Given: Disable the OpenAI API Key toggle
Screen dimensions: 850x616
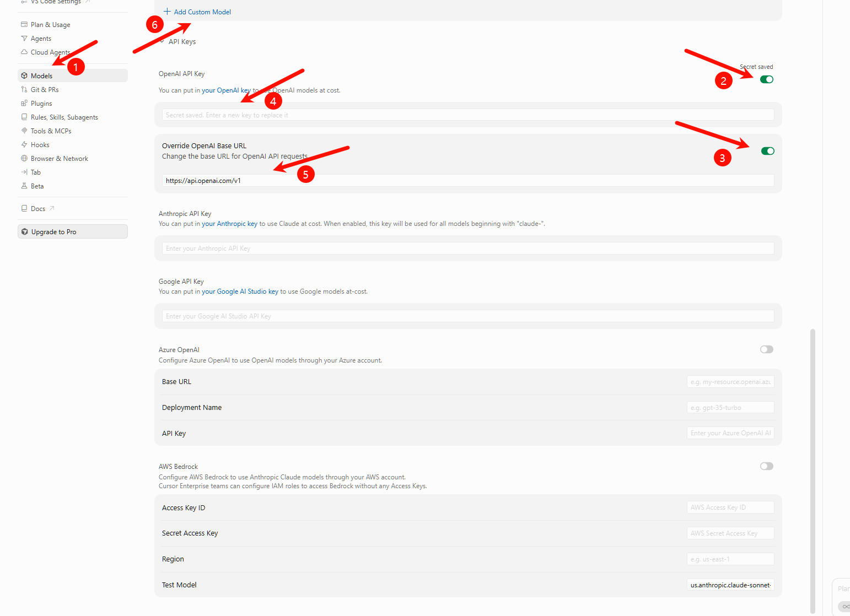Looking at the screenshot, I should click(x=767, y=79).
